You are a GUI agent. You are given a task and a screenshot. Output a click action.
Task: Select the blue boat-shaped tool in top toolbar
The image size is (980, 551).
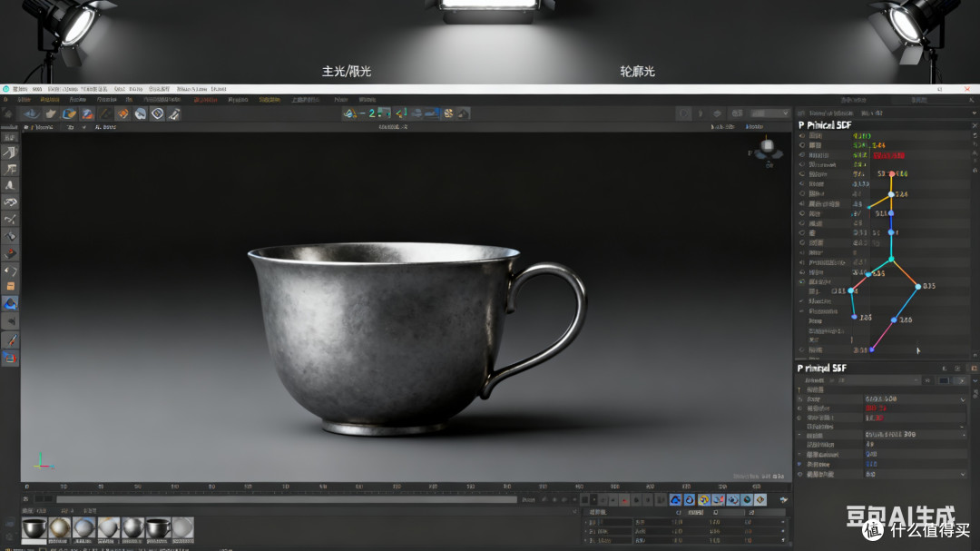pyautogui.click(x=31, y=113)
